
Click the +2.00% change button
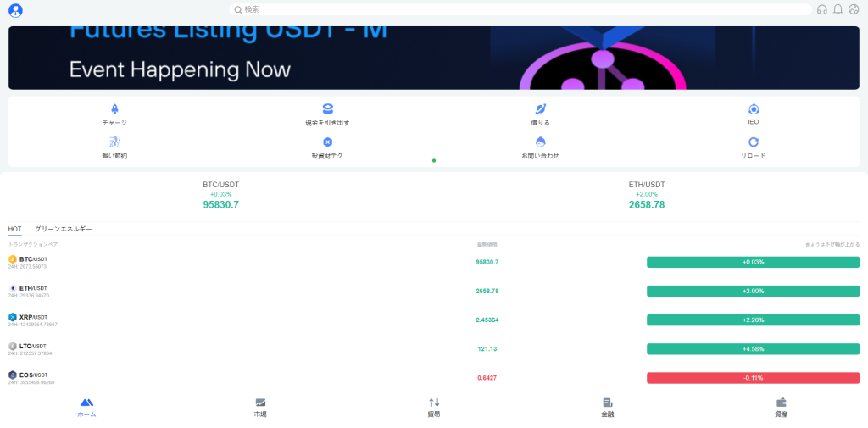point(753,291)
